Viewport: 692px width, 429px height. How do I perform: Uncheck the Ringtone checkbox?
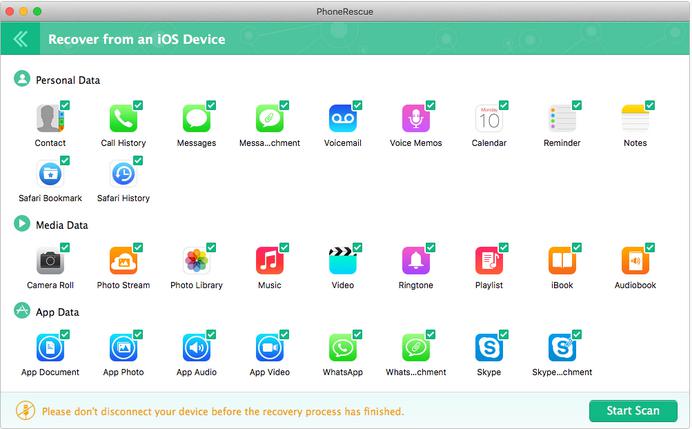431,247
